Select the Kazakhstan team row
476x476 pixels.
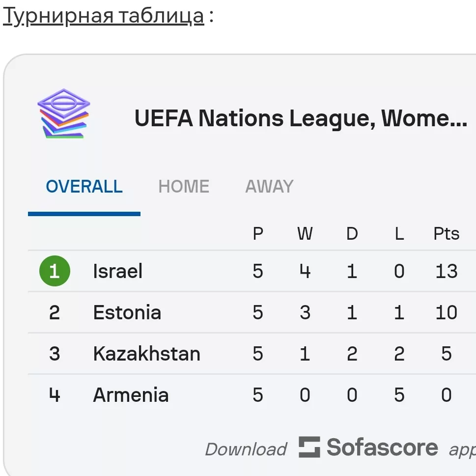[x=252, y=354]
